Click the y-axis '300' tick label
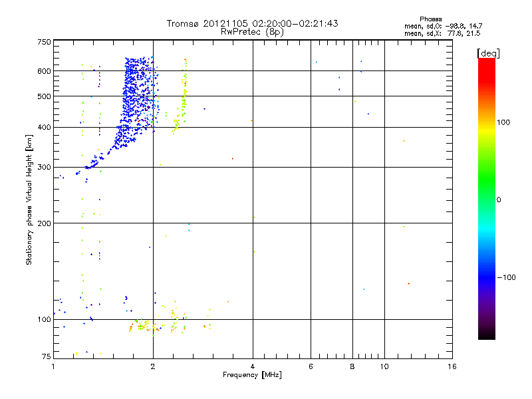532x399 pixels. (x=44, y=168)
